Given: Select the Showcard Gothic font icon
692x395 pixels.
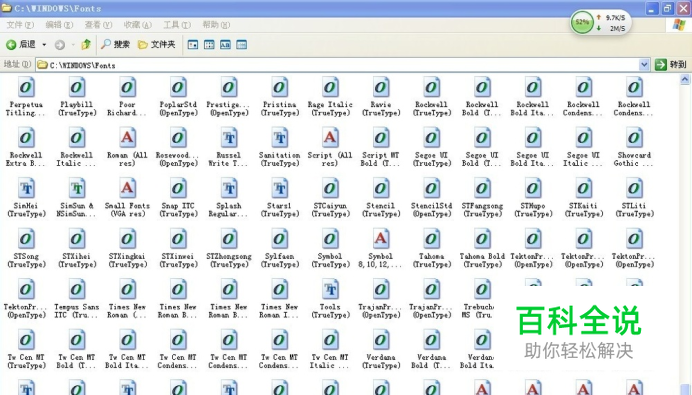Looking at the screenshot, I should [x=634, y=138].
